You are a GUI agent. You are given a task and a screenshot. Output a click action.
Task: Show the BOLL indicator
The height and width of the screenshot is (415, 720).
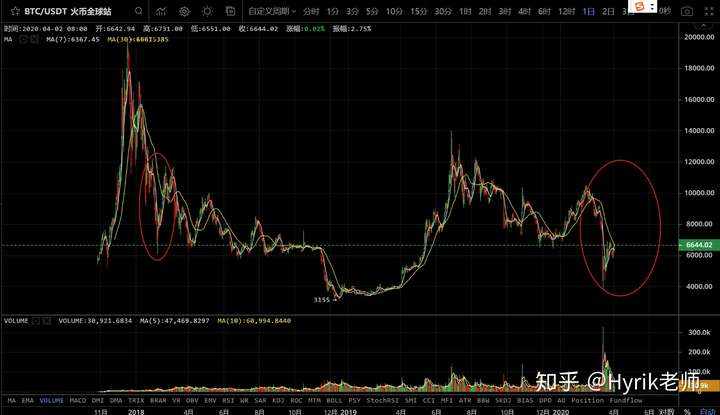pyautogui.click(x=334, y=400)
